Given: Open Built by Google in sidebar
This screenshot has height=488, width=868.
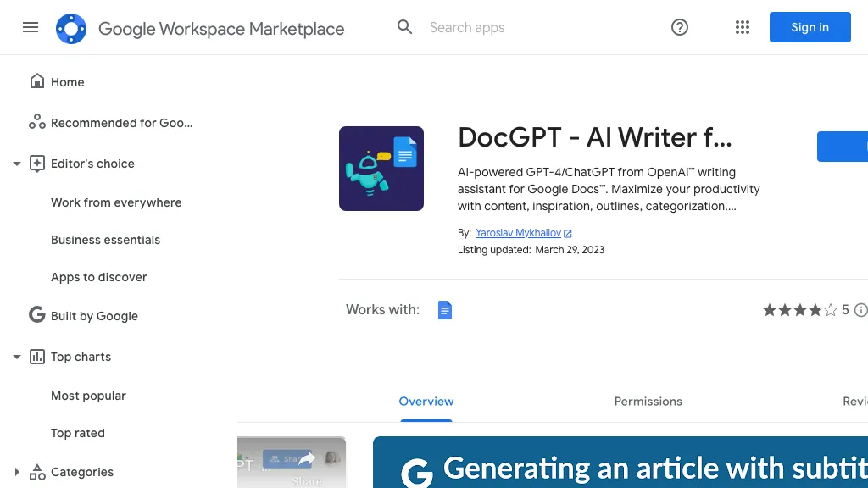Looking at the screenshot, I should 94,316.
